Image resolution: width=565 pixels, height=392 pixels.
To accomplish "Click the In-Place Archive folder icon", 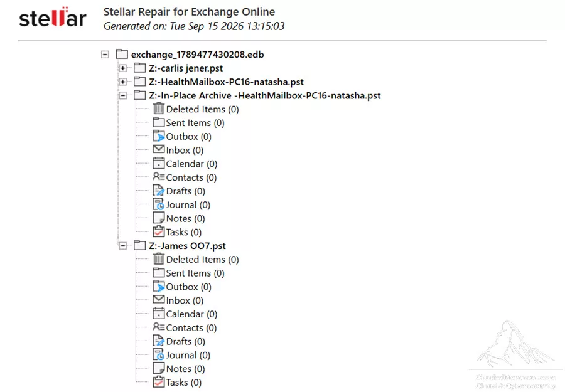I will (x=139, y=95).
